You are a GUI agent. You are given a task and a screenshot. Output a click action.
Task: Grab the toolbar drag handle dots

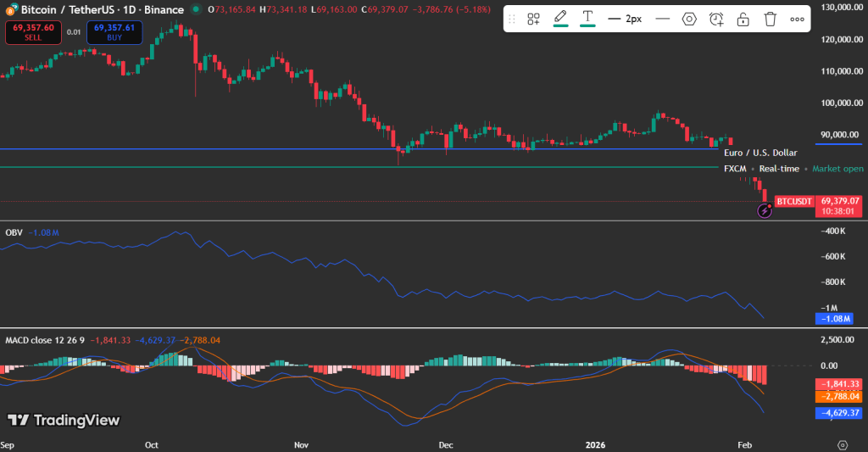[x=511, y=20]
